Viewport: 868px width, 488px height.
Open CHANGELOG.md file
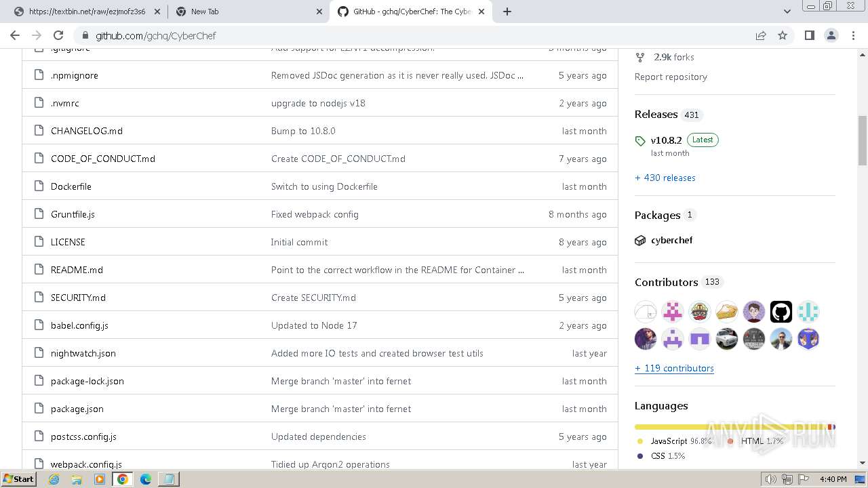(x=87, y=131)
